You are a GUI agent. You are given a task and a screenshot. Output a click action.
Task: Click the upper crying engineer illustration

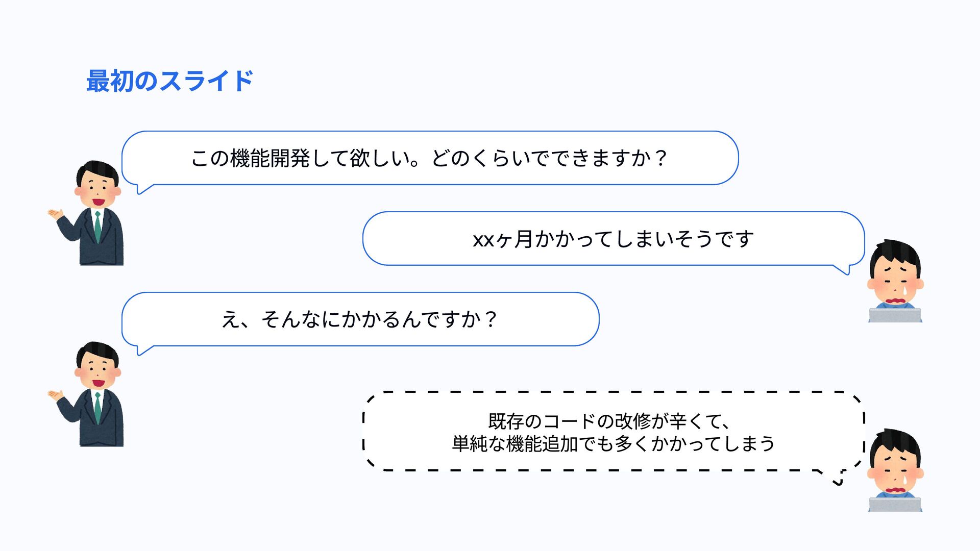pyautogui.click(x=895, y=281)
